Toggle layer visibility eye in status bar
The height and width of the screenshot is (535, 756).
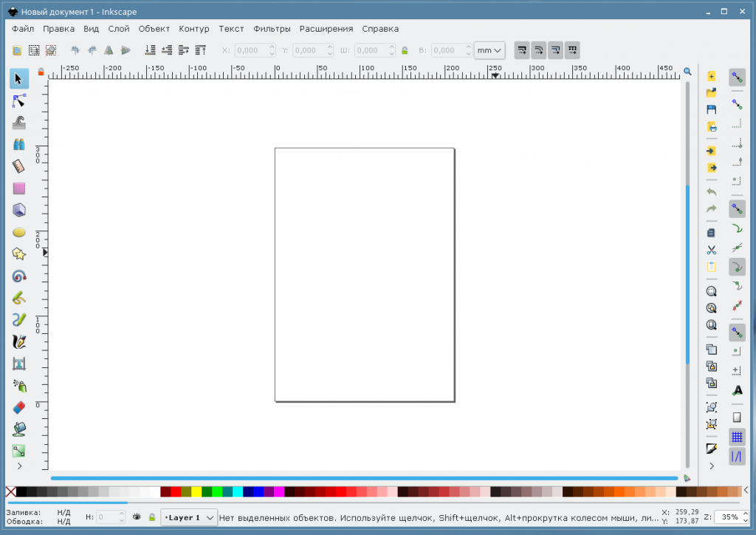pyautogui.click(x=137, y=517)
